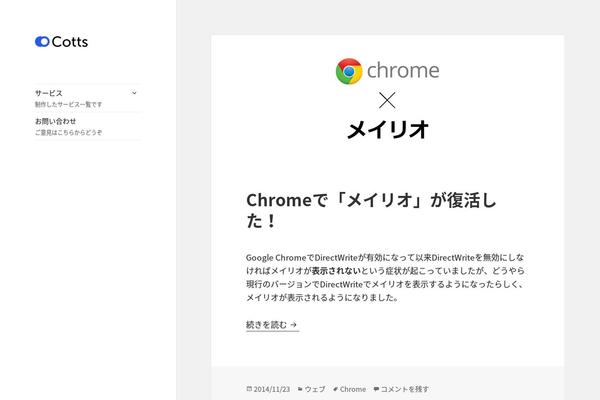Image resolution: width=600 pixels, height=400 pixels.
Task: Open the 2014/11/23 date link
Action: (x=272, y=389)
